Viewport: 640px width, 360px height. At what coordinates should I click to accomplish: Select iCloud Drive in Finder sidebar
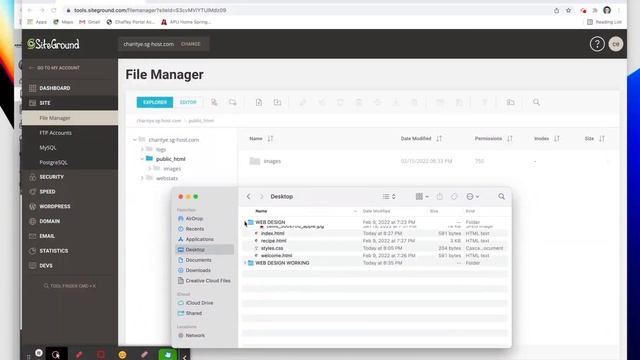199,303
